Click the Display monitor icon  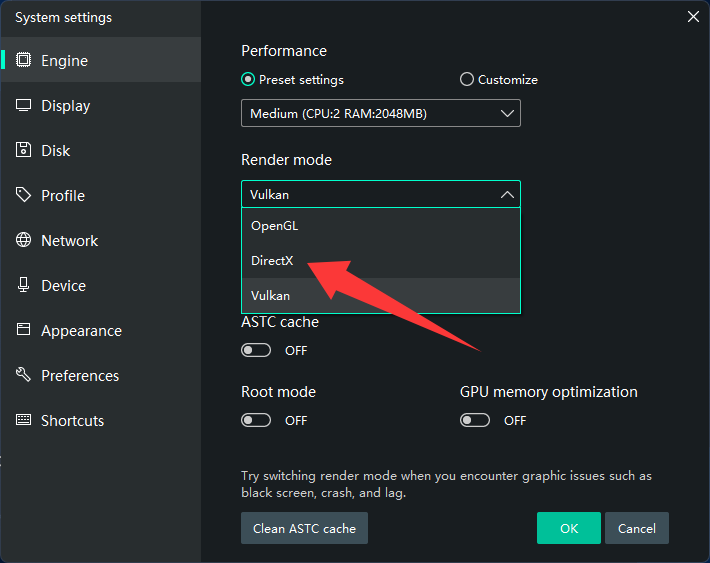point(24,105)
